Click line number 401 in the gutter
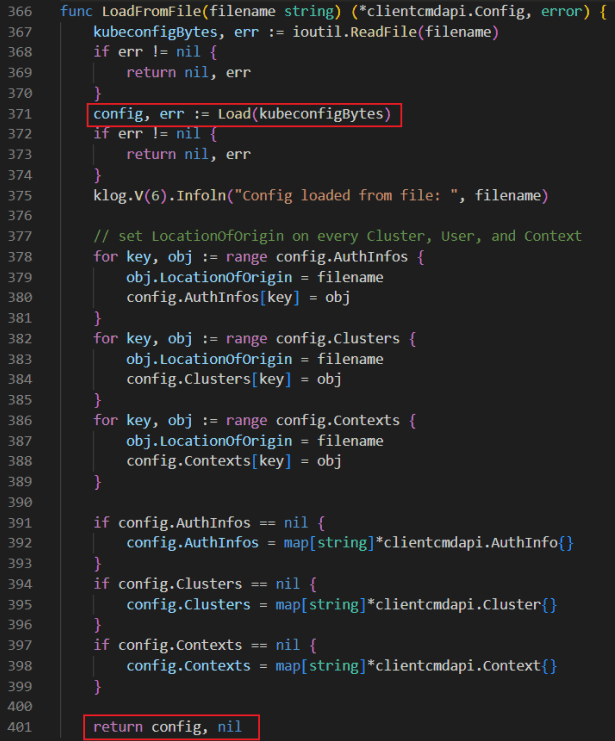615x741 pixels. click(x=20, y=726)
